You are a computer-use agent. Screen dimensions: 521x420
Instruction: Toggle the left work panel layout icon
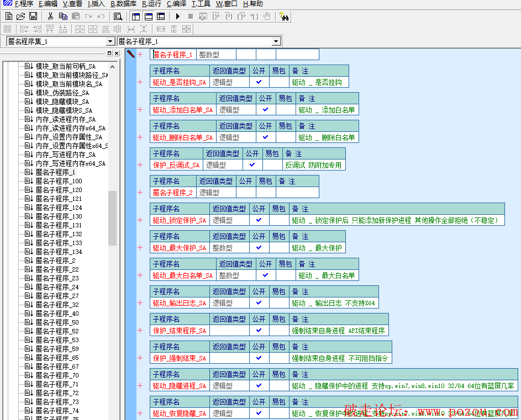point(135,16)
